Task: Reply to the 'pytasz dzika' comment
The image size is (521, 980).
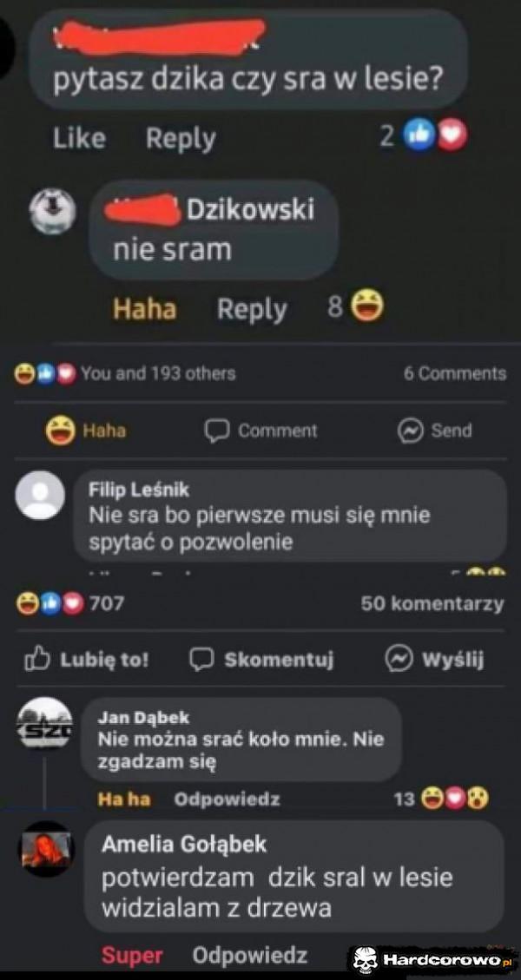Action: point(181,139)
